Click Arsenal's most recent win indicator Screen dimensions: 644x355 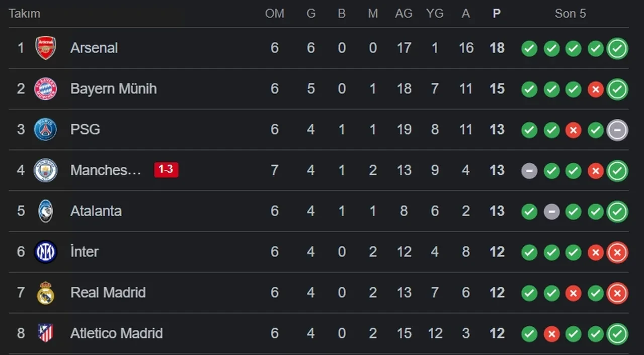pos(617,48)
